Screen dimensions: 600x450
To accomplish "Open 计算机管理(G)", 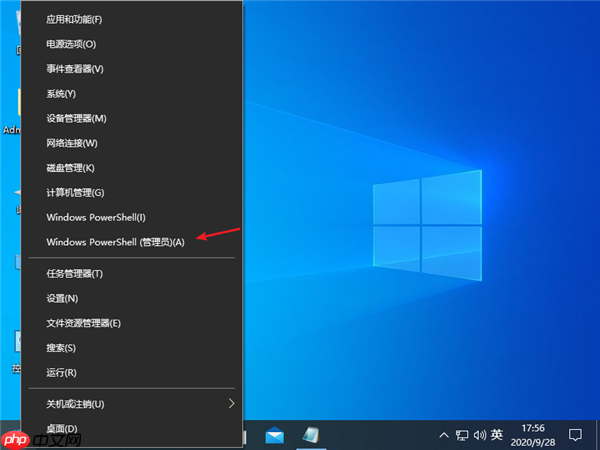I will (x=131, y=192).
